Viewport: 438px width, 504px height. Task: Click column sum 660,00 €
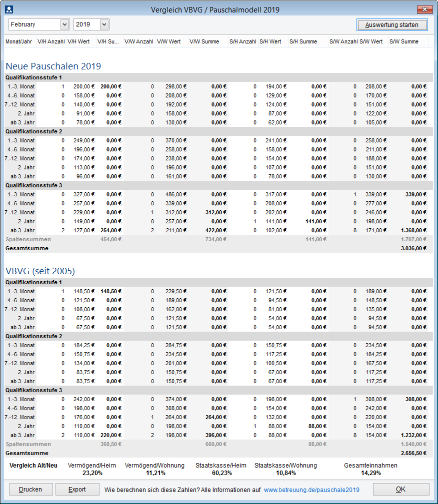coord(215,444)
